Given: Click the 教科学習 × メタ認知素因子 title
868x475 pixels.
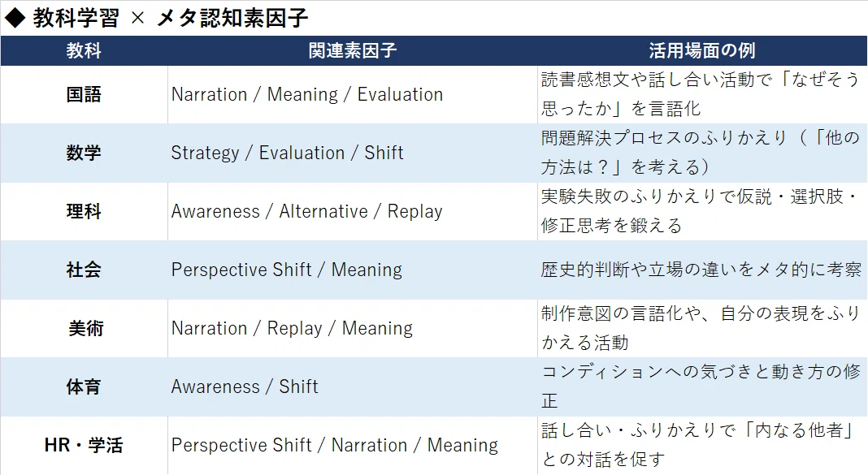Looking at the screenshot, I should tap(157, 18).
